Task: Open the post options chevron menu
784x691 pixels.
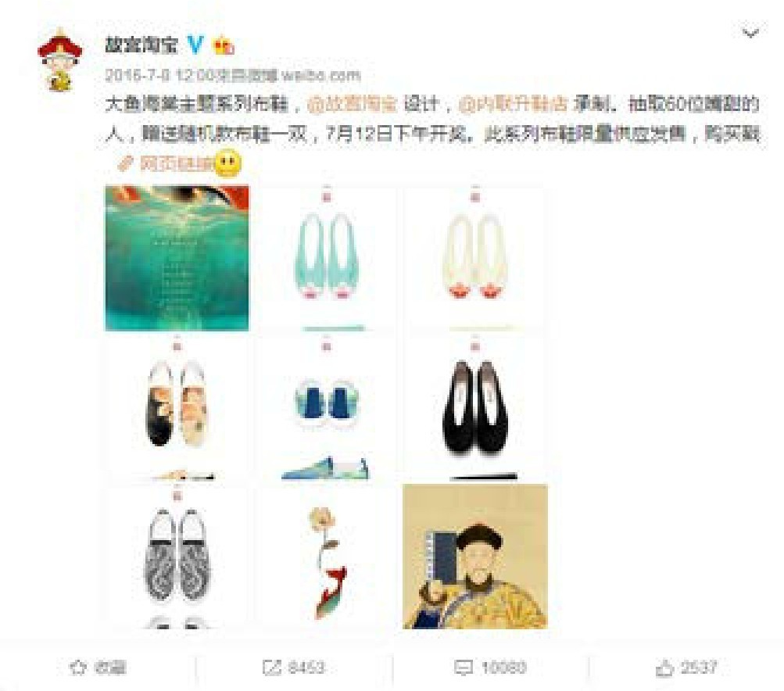Action: coord(750,34)
